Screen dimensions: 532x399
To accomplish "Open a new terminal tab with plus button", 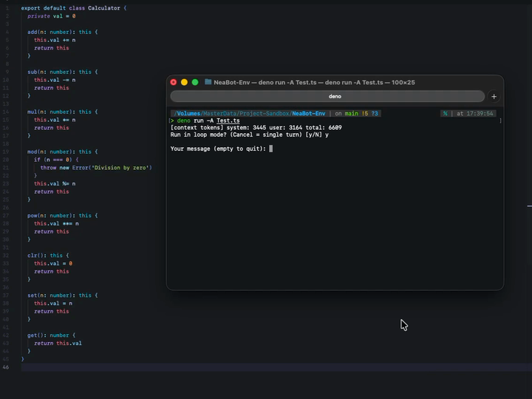I will [x=494, y=96].
